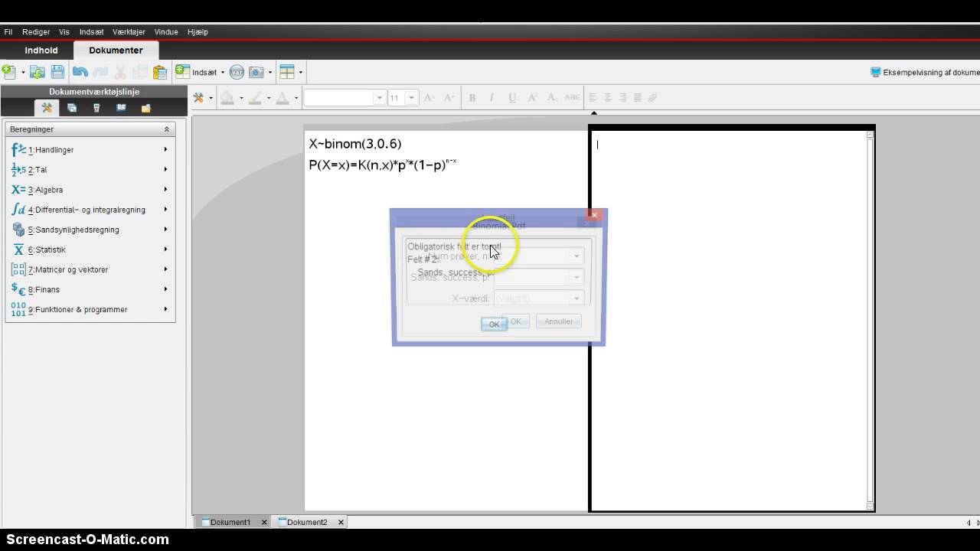The height and width of the screenshot is (551, 980).
Task: Click decrease font size A- icon
Action: click(449, 97)
